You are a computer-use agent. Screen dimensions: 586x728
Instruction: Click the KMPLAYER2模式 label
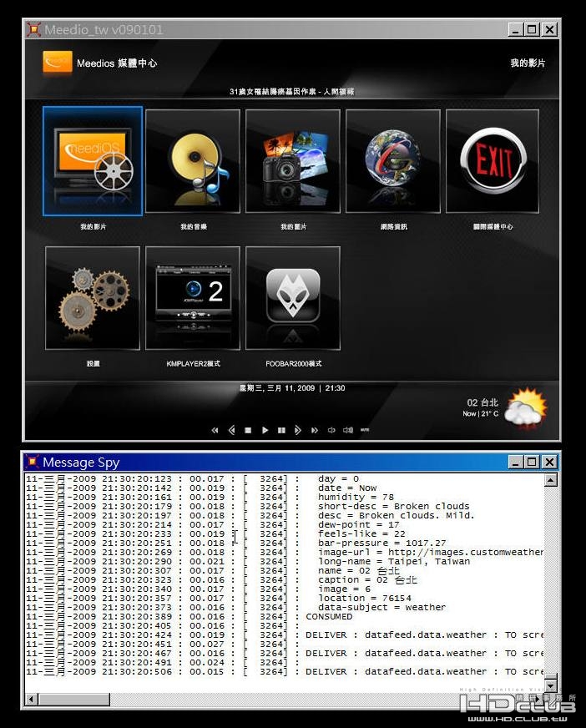[193, 363]
